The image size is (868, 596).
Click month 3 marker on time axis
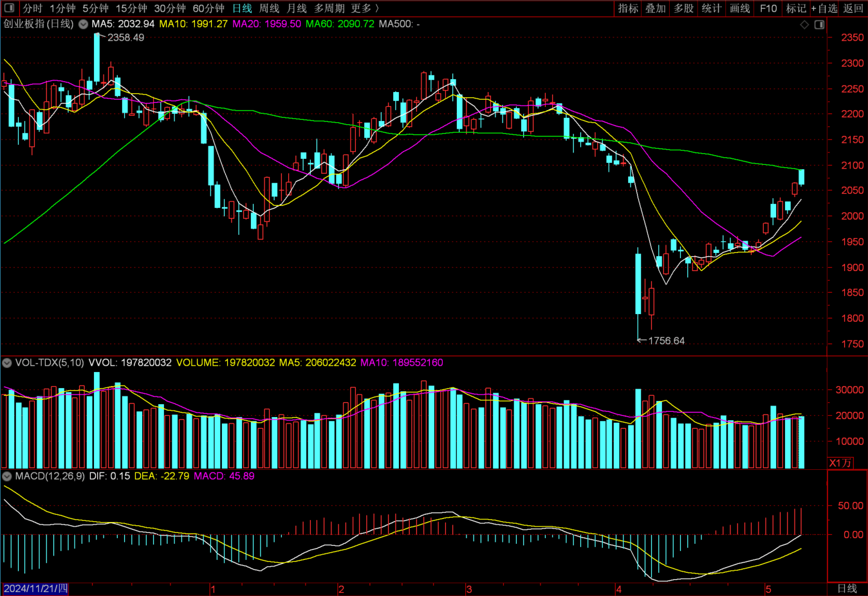[469, 590]
